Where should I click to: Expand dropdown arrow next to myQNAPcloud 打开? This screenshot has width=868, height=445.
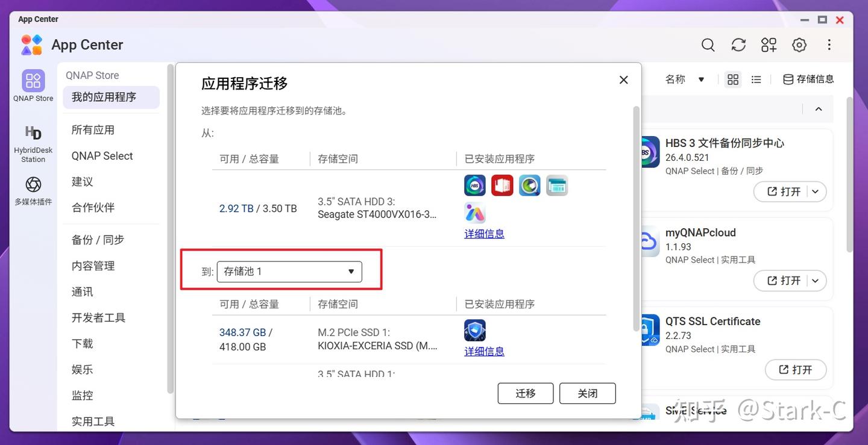816,281
